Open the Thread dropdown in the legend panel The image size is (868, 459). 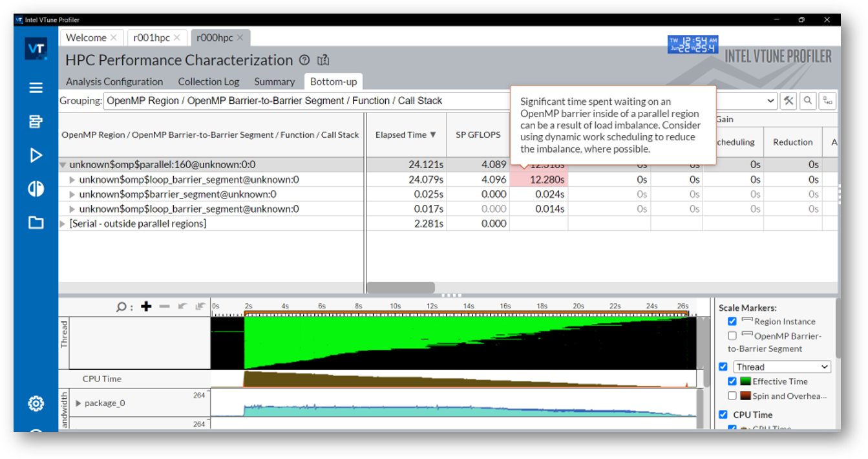pos(782,367)
